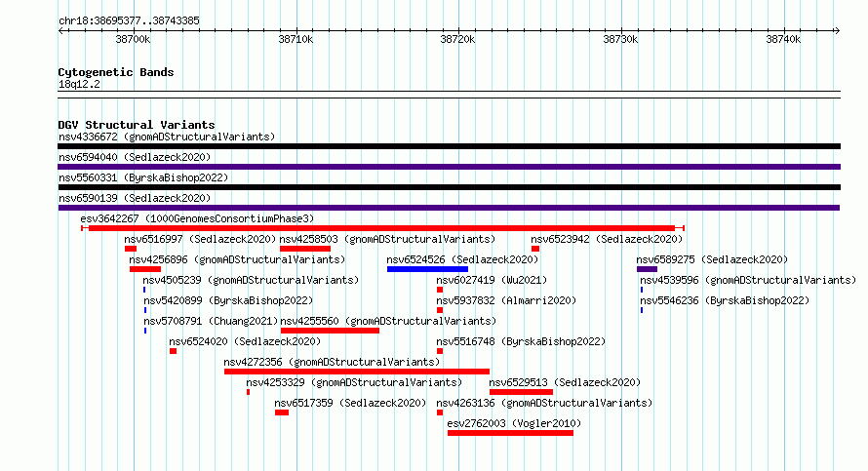Open nsv6027419 (Wu2021) label

click(492, 280)
